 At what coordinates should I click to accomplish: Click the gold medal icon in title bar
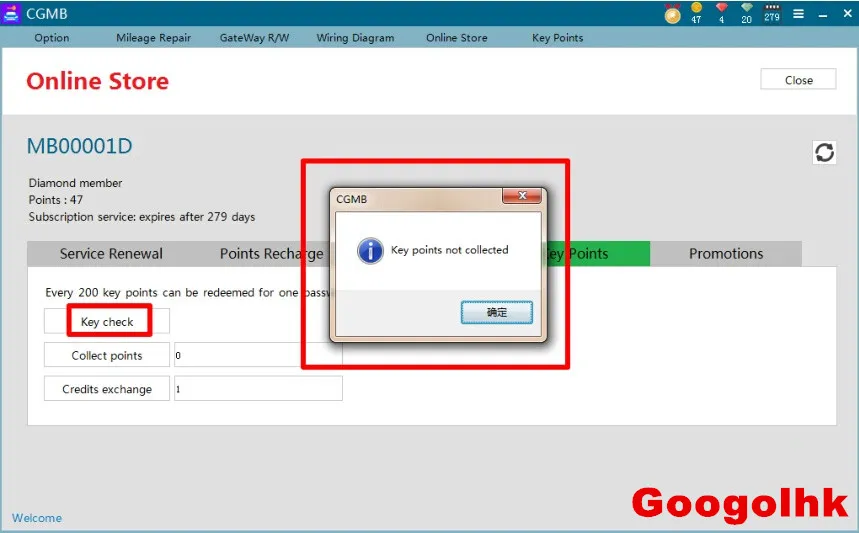(672, 14)
